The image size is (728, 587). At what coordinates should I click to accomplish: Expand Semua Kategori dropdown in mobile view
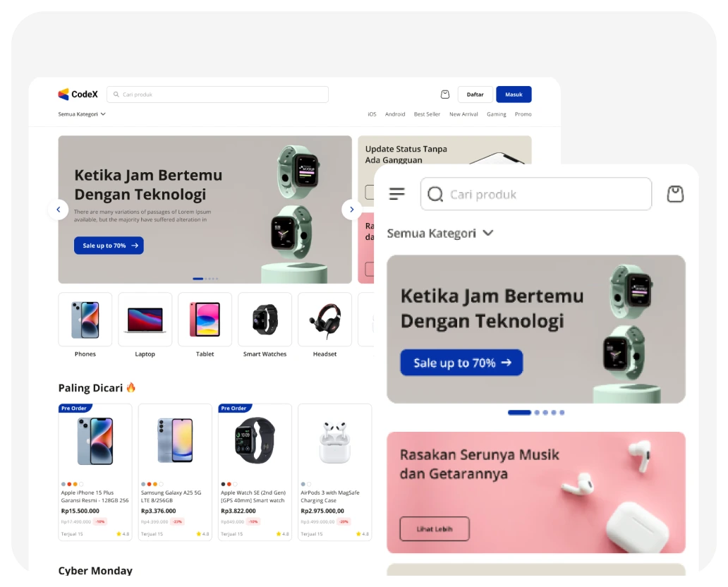(x=440, y=233)
